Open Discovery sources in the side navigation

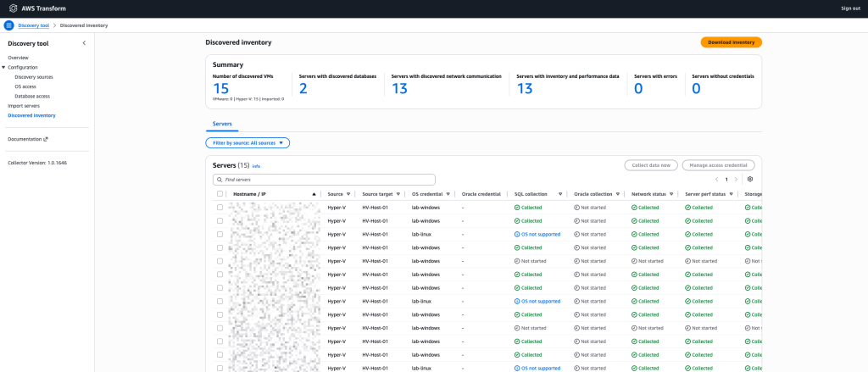[34, 77]
